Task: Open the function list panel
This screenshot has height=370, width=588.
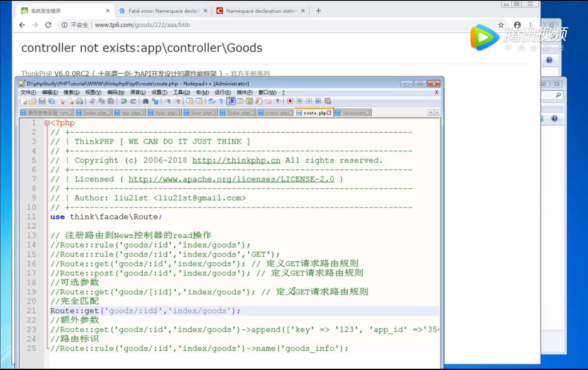Action: [x=258, y=101]
